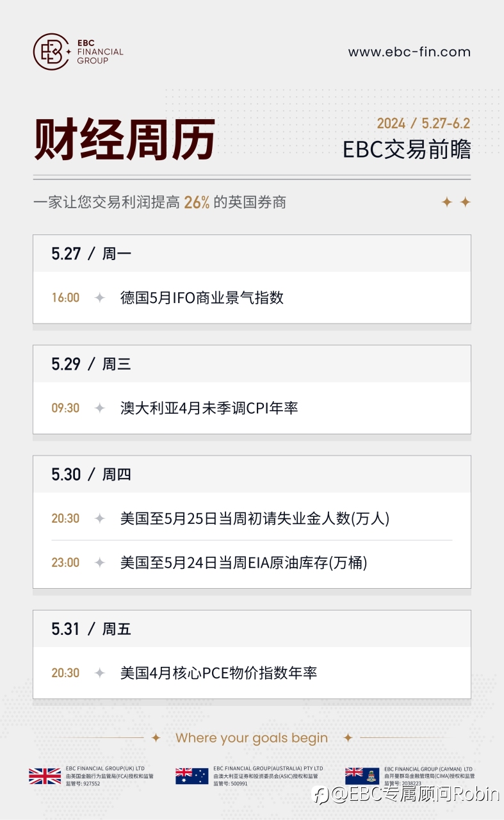Click the 财经周历 title
The height and width of the screenshot is (820, 504).
click(124, 139)
